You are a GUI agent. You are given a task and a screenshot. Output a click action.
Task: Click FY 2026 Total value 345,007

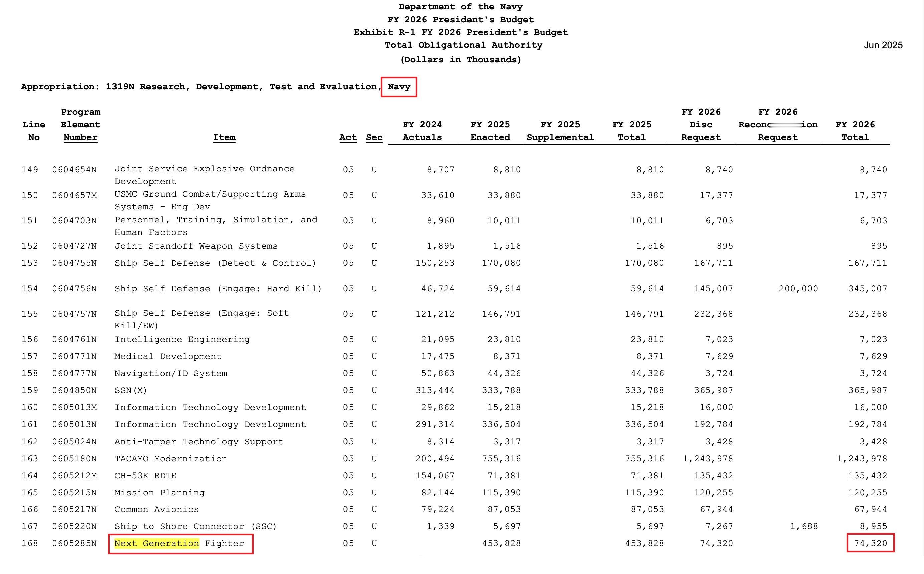pos(868,289)
